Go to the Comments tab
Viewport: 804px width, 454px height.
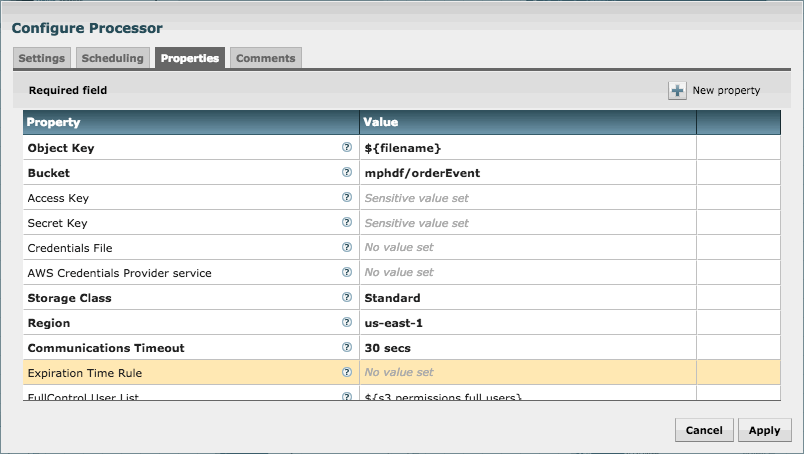pyautogui.click(x=265, y=58)
